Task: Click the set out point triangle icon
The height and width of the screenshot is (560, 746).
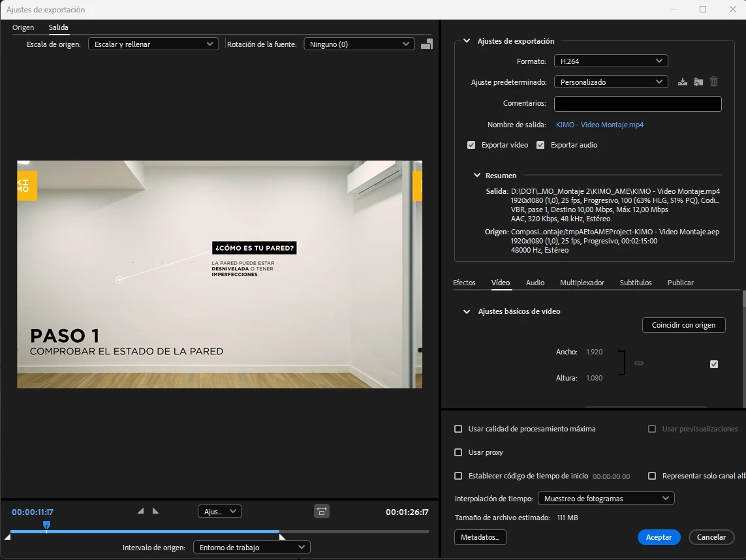Action: 155,511
